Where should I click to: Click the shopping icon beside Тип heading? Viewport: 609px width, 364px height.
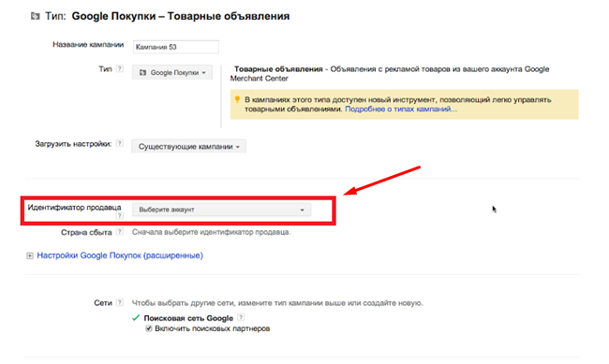point(36,16)
